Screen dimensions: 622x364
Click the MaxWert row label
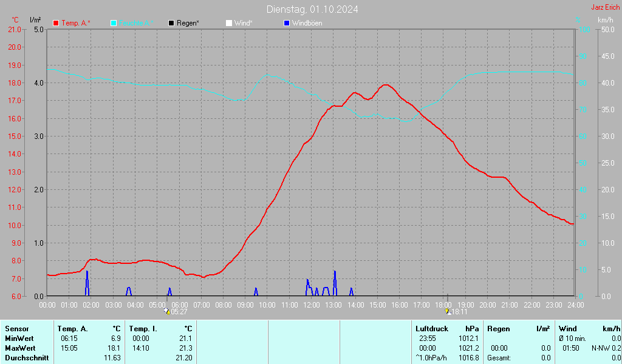(20, 348)
